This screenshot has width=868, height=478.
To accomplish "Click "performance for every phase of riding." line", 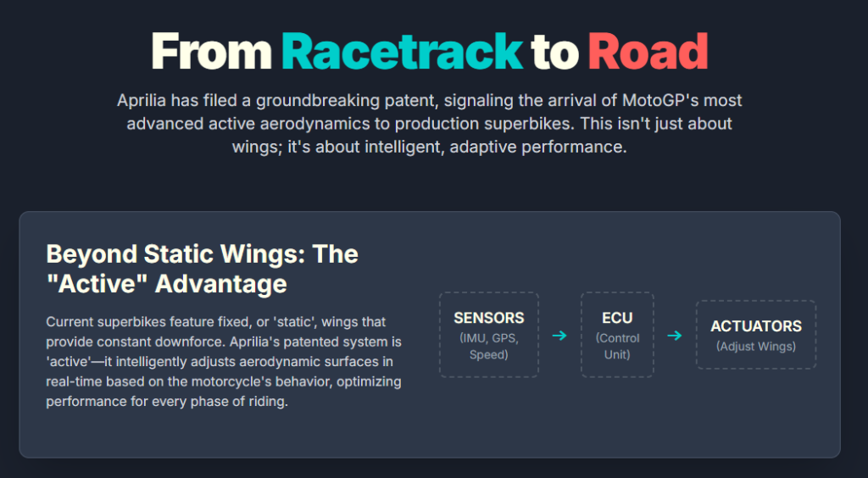I will (x=167, y=401).
